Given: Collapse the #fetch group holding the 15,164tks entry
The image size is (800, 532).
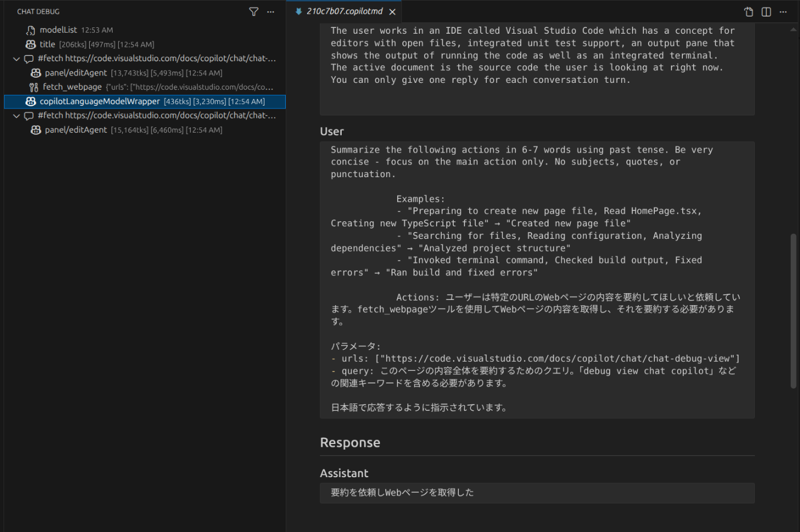Looking at the screenshot, I should 17,116.
